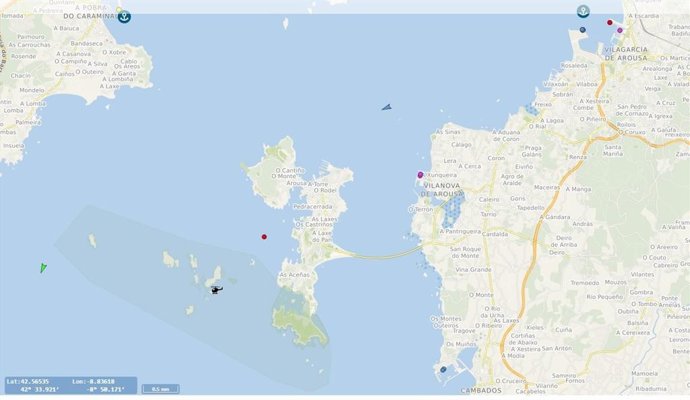Click the green island inside shaded zone
This screenshot has width=690, height=400.
tap(298, 322)
